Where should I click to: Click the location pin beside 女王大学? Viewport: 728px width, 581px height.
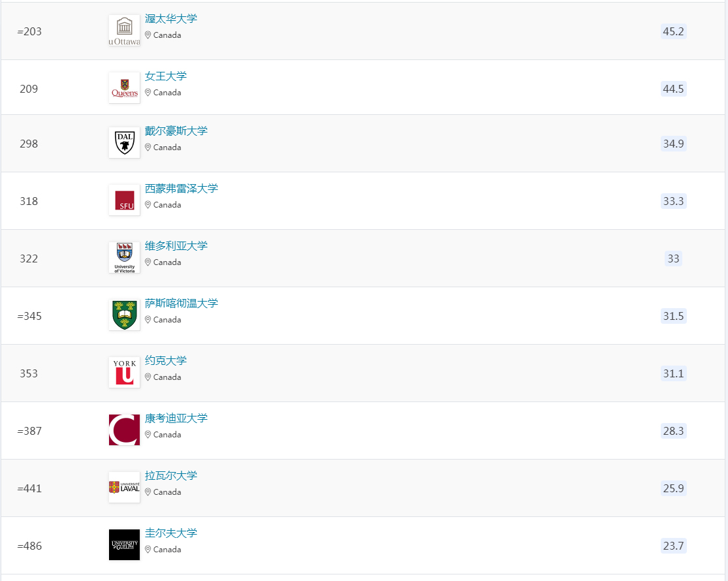[149, 93]
